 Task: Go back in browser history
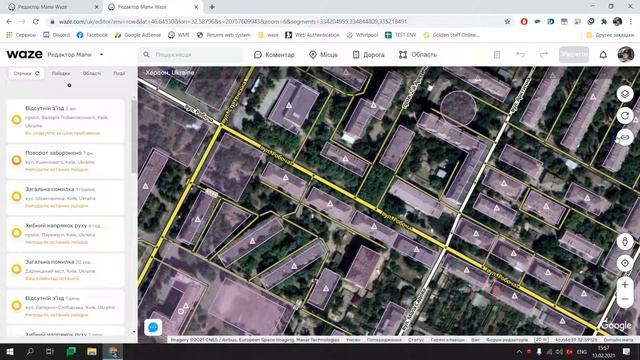coord(9,22)
